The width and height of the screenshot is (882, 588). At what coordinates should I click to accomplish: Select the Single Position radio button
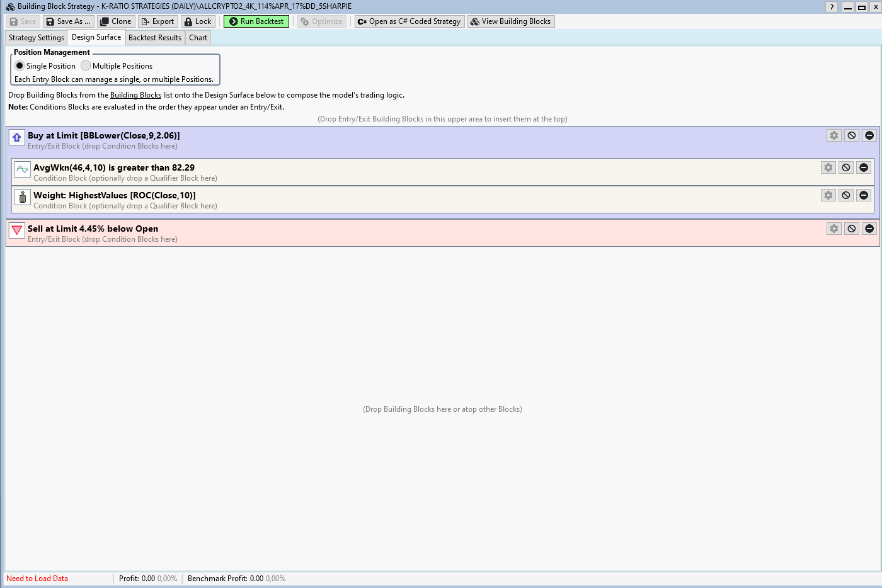[20, 65]
